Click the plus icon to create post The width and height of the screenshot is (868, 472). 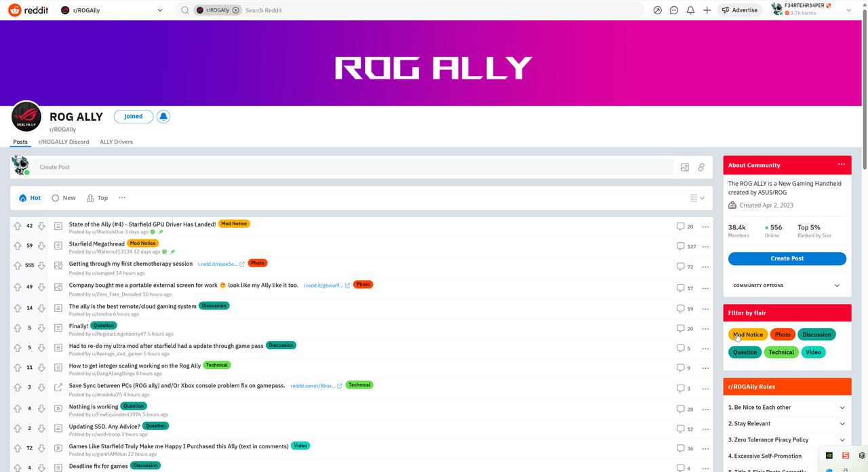[x=707, y=10]
